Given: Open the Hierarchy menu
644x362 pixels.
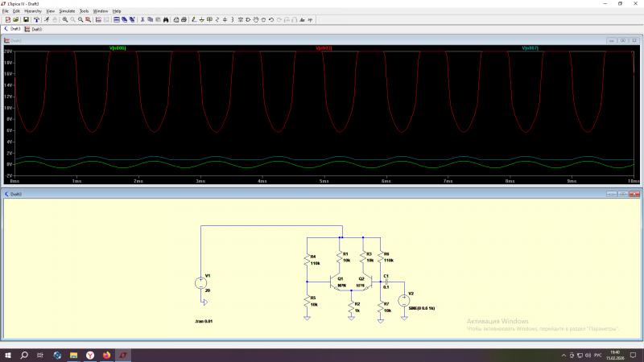Looking at the screenshot, I should [x=32, y=10].
